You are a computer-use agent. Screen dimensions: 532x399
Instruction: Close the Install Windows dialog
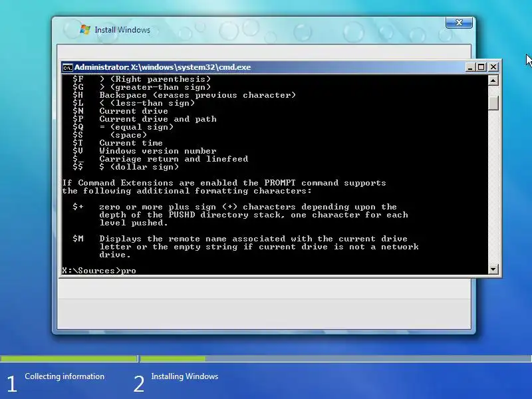459,23
